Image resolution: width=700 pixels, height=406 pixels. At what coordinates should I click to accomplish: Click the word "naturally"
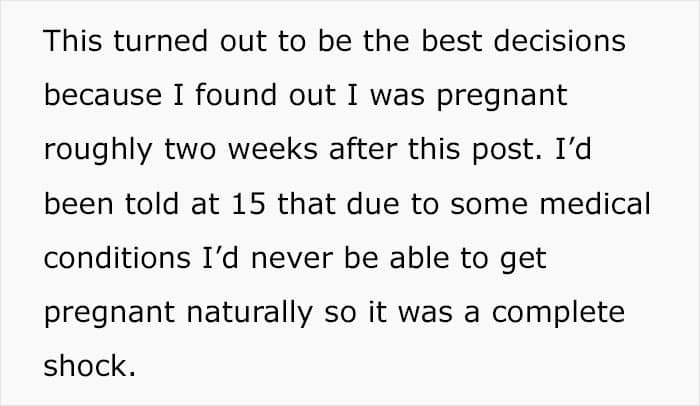250,314
